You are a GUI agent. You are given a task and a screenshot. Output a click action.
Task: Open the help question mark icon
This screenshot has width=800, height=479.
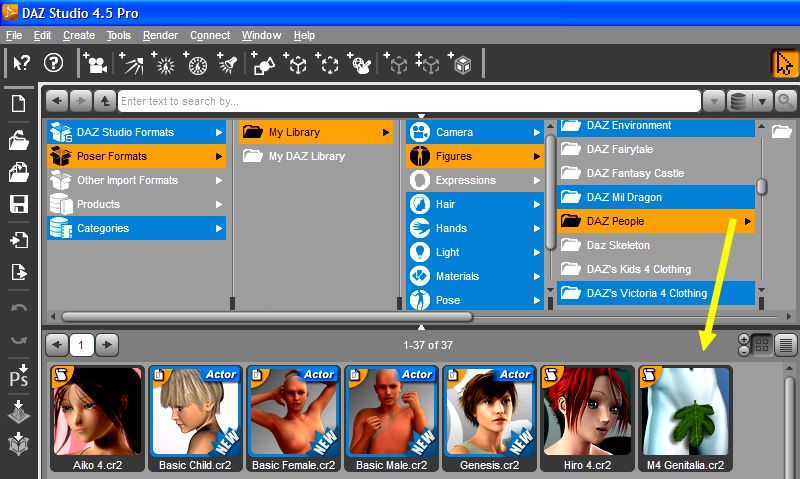click(x=54, y=63)
